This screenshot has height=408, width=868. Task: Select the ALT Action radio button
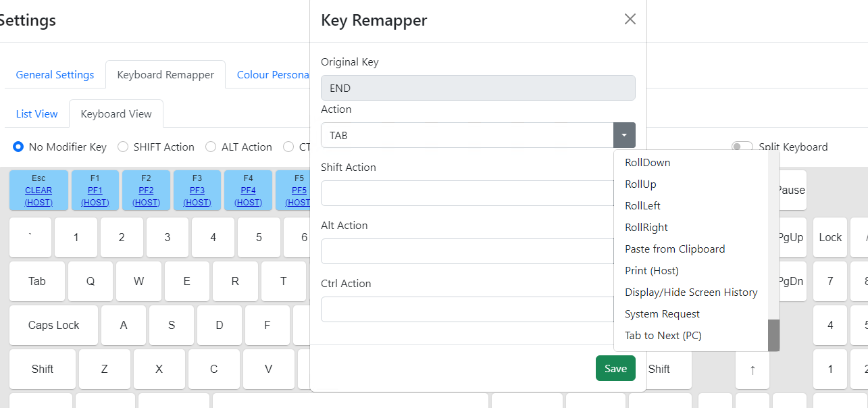(211, 147)
